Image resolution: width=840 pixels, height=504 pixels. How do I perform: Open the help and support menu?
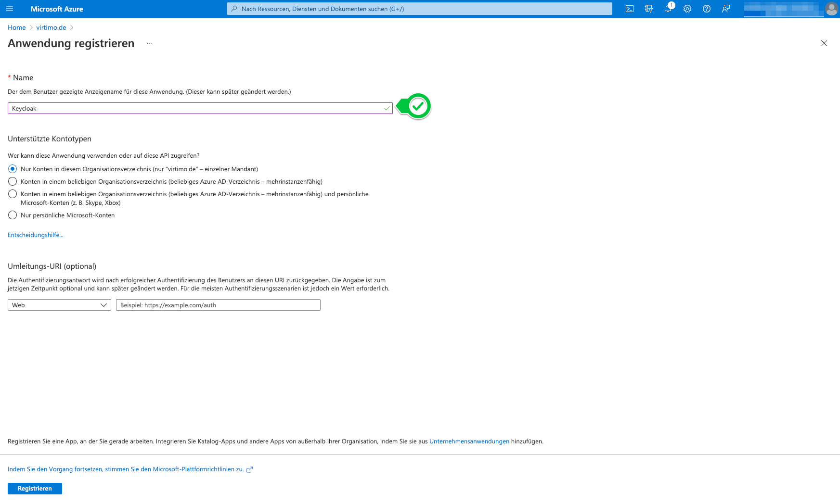(707, 8)
